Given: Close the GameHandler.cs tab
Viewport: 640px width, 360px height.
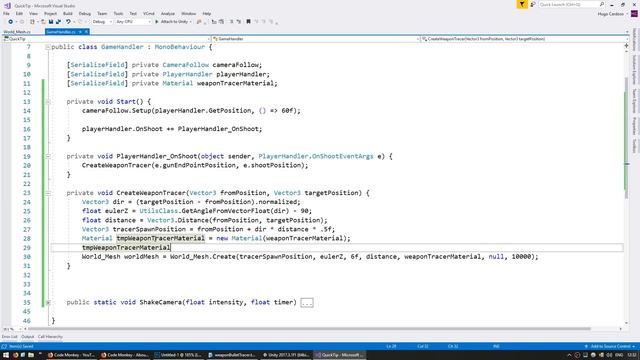Looking at the screenshot, I should (x=87, y=32).
